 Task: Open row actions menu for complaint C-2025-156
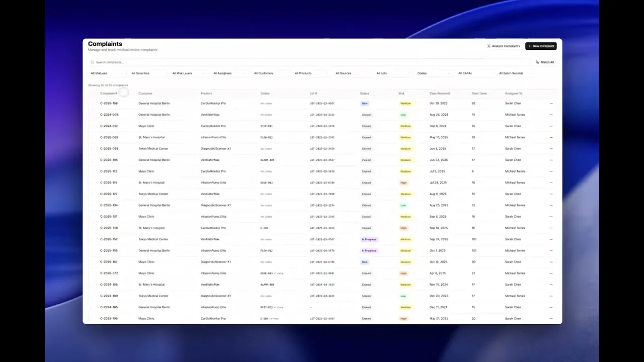[x=551, y=104]
